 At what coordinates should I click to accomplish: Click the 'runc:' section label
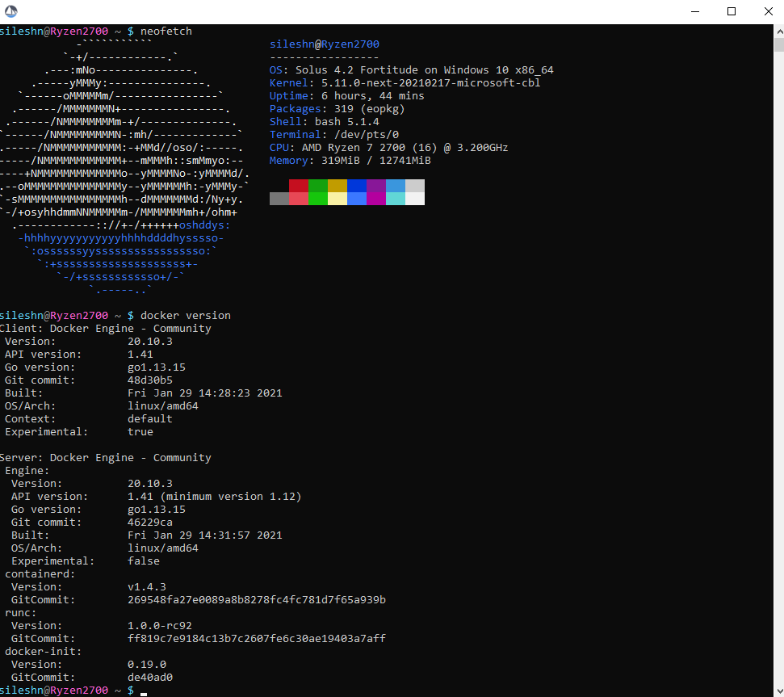coord(20,613)
